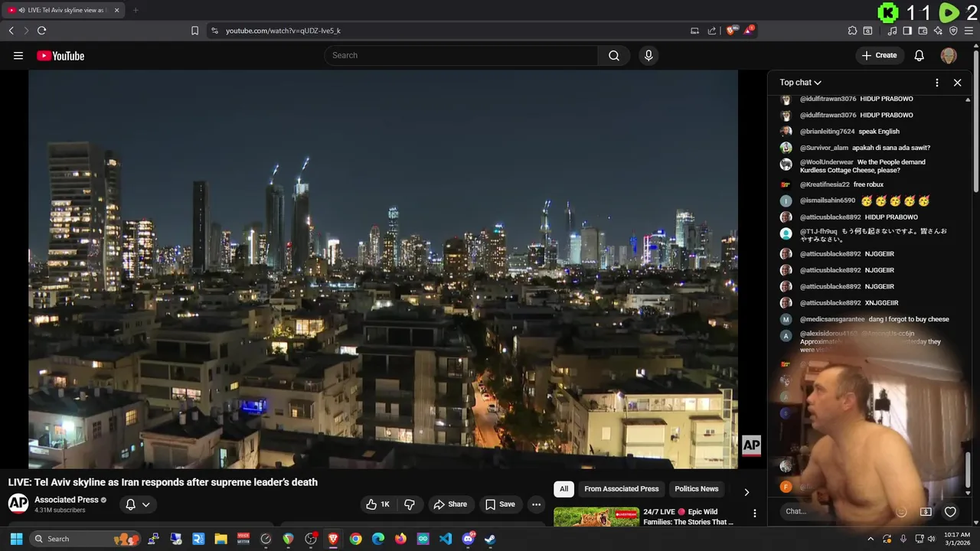This screenshot has width=980, height=551.
Task: Open media playlist music note icon
Action: [892, 31]
